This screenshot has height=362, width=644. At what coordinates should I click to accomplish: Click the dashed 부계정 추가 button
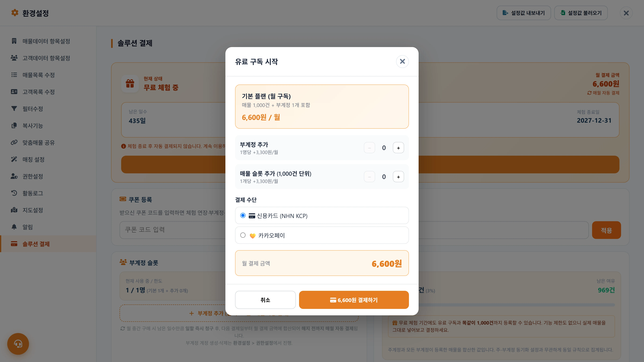click(239, 313)
